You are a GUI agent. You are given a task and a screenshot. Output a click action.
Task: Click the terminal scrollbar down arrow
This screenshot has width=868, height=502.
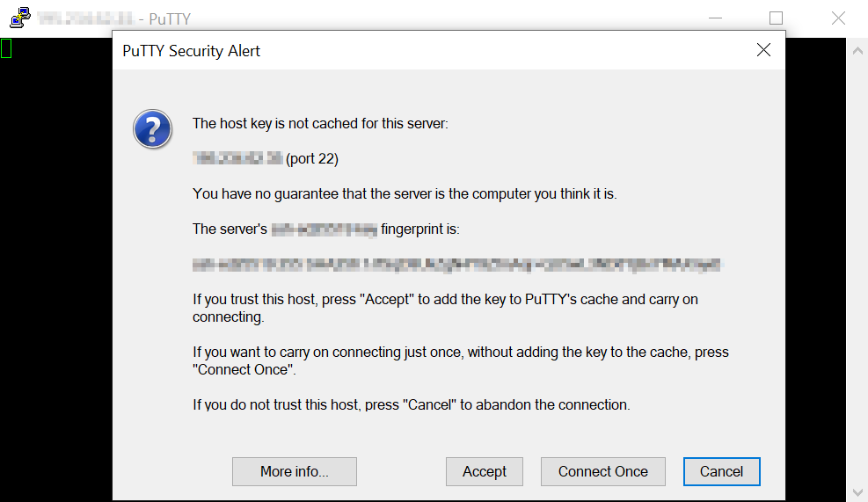coord(858,491)
